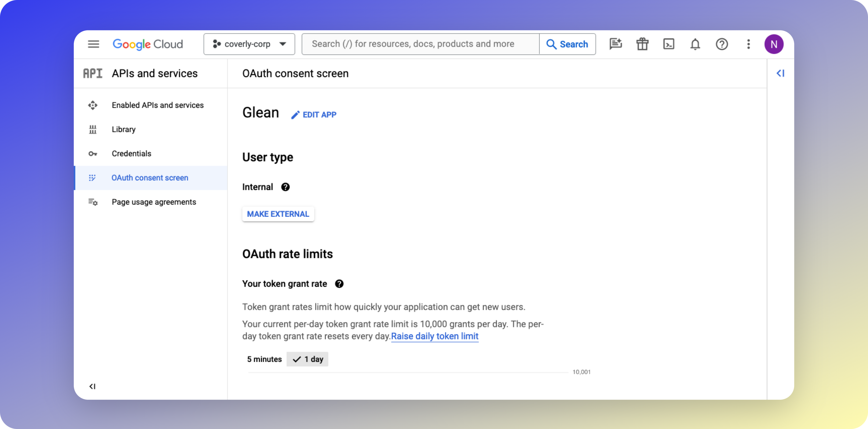Open the notifications bell

[x=695, y=44]
